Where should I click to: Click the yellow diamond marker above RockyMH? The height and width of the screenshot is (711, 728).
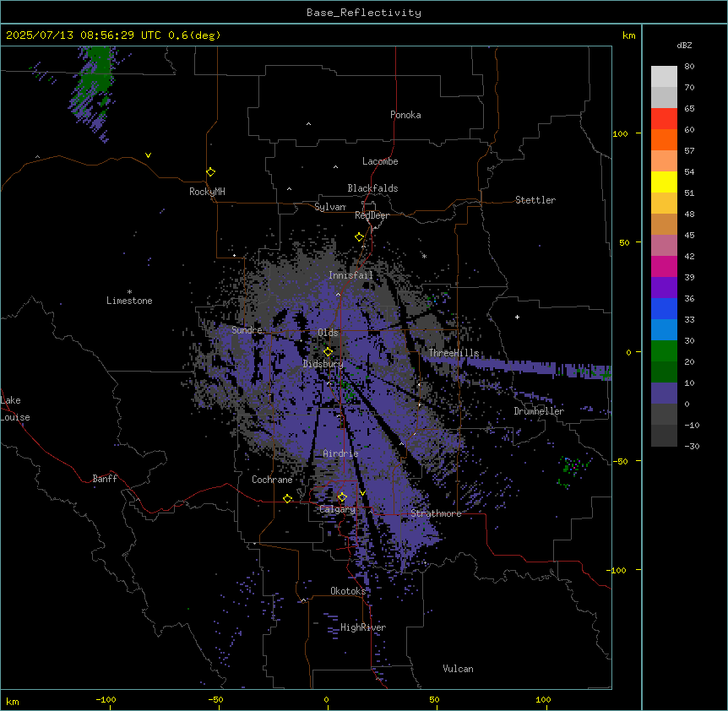coord(210,172)
